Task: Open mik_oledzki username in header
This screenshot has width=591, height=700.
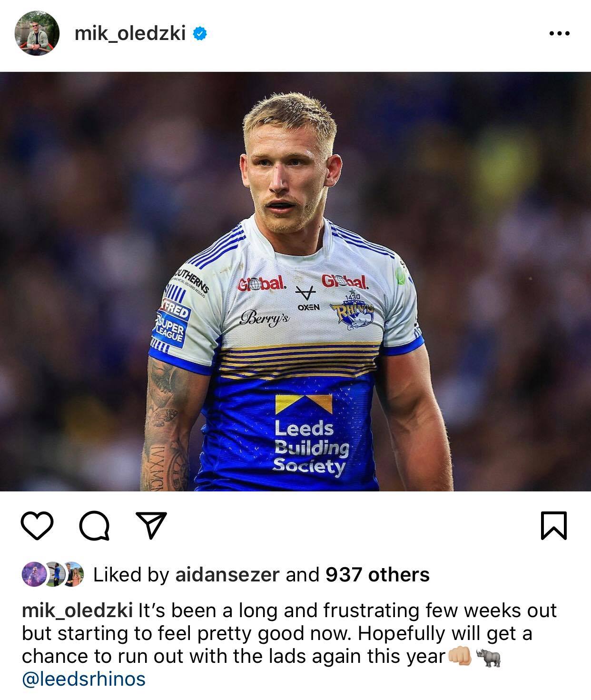Action: (130, 34)
